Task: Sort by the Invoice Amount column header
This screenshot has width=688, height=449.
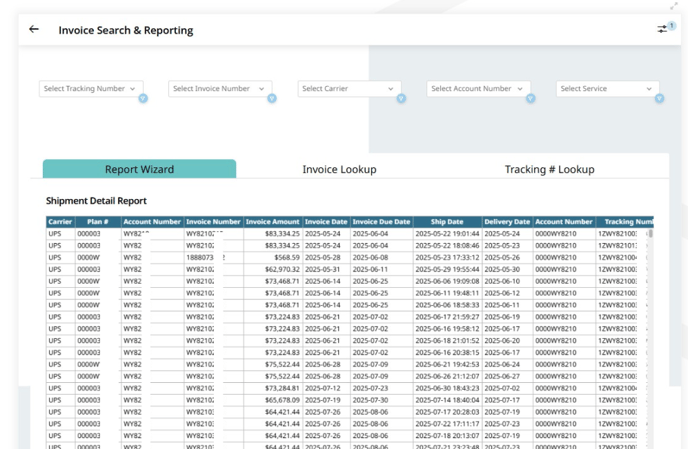Action: point(272,222)
